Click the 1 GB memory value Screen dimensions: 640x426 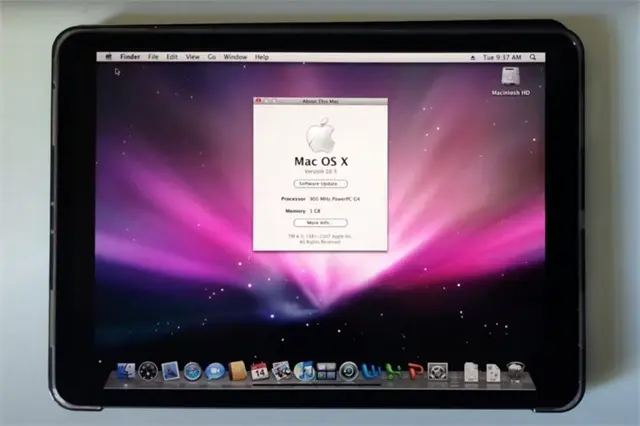click(x=315, y=211)
